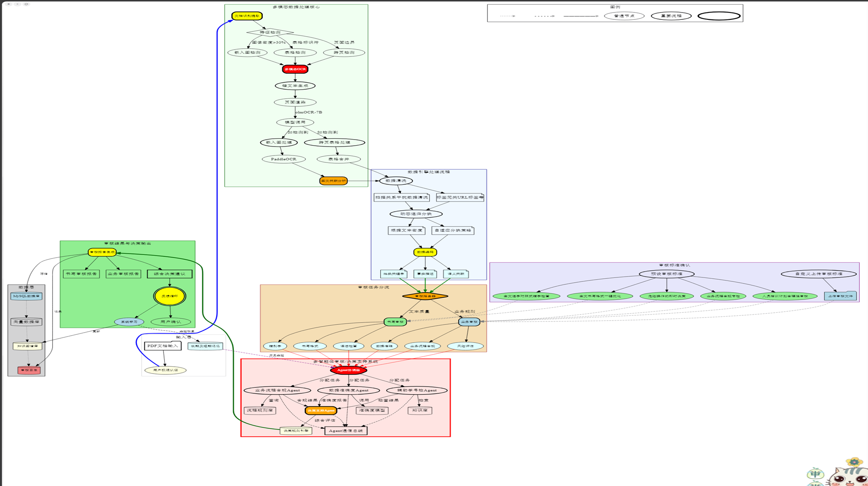The width and height of the screenshot is (868, 486).
Task: Click the green 书写审核 node
Action: [395, 322]
